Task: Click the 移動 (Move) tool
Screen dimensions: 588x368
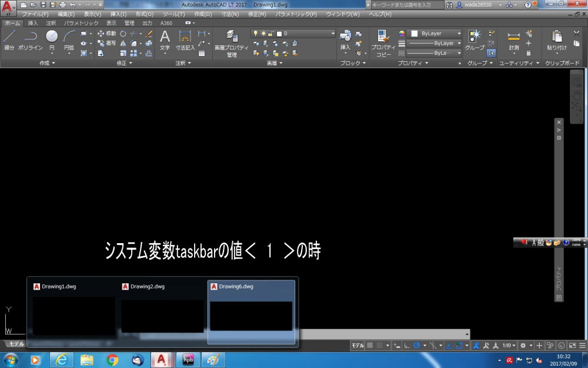Action: click(107, 34)
